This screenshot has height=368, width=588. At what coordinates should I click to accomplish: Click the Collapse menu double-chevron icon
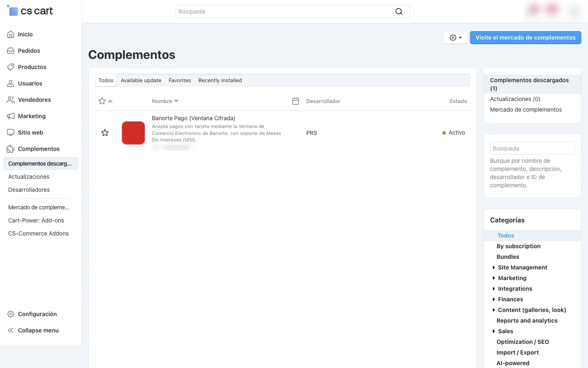(x=11, y=330)
